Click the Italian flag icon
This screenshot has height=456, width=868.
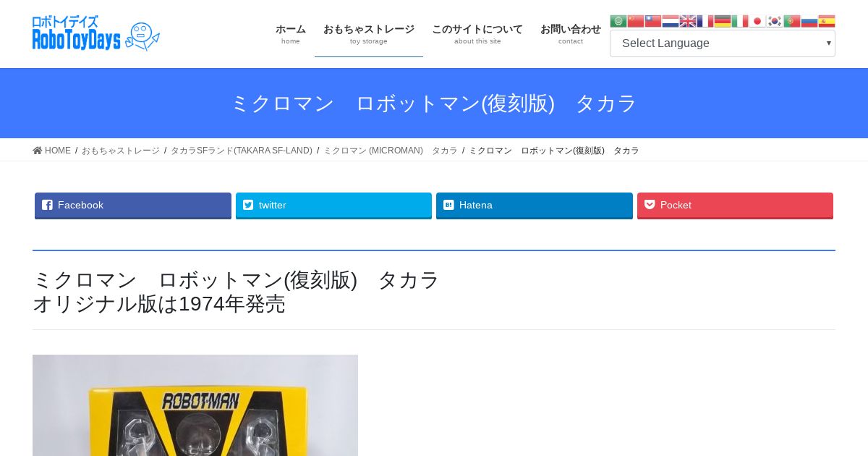(740, 21)
